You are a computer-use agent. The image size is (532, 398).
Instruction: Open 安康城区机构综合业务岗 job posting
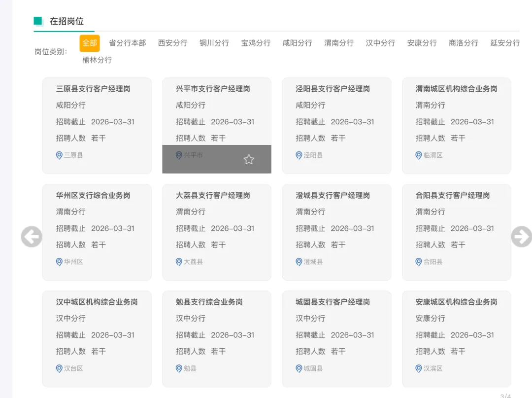click(x=456, y=302)
